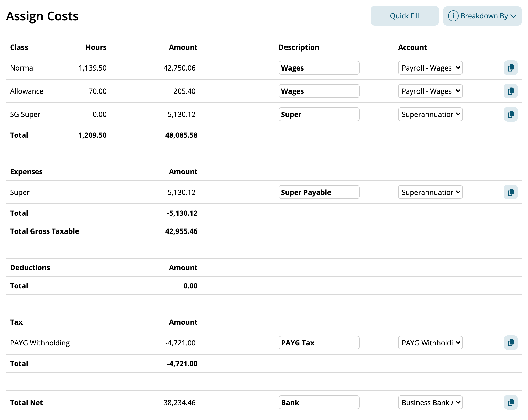Screen dimensions: 528x420
Task: Copy the SG Super row's settings icon
Action: coord(511,114)
